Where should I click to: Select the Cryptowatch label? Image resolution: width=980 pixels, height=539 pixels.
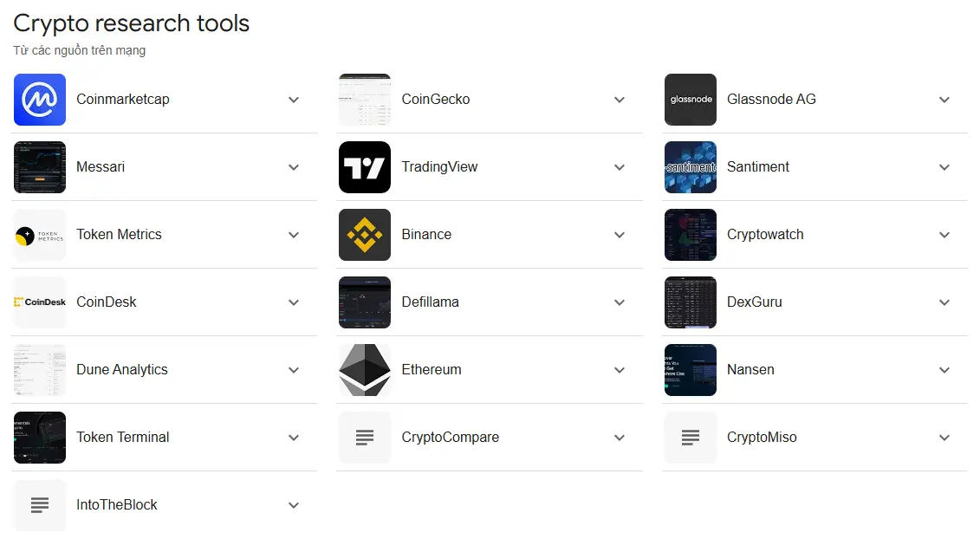[x=765, y=235]
